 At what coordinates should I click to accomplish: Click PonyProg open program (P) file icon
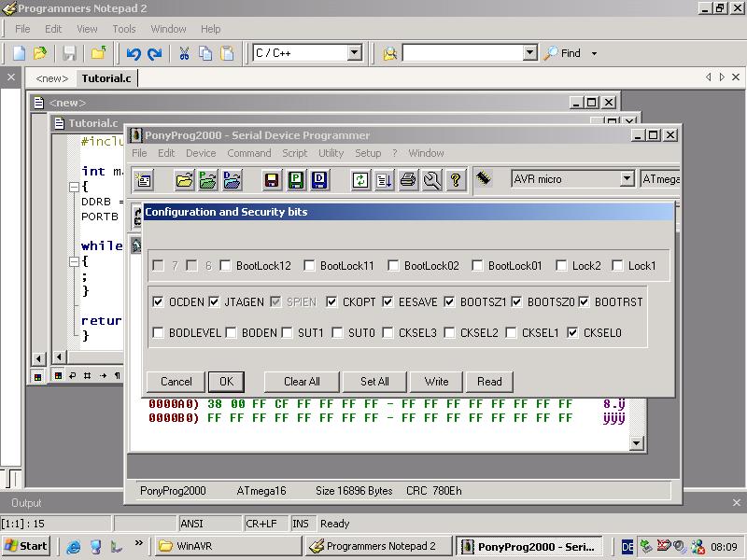[x=207, y=180]
